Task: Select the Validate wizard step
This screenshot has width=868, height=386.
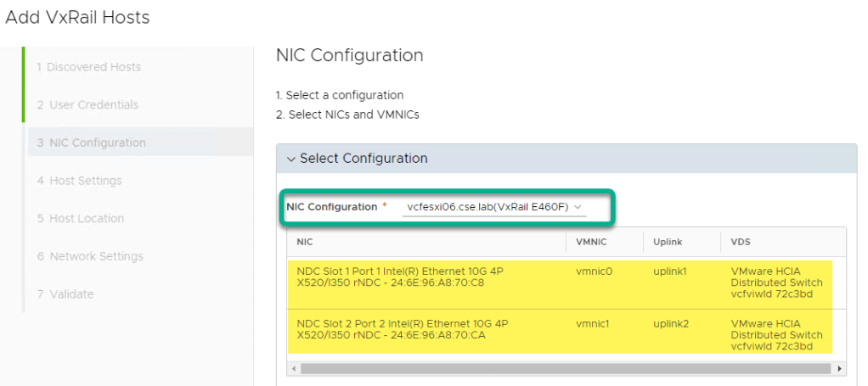Action: click(65, 294)
